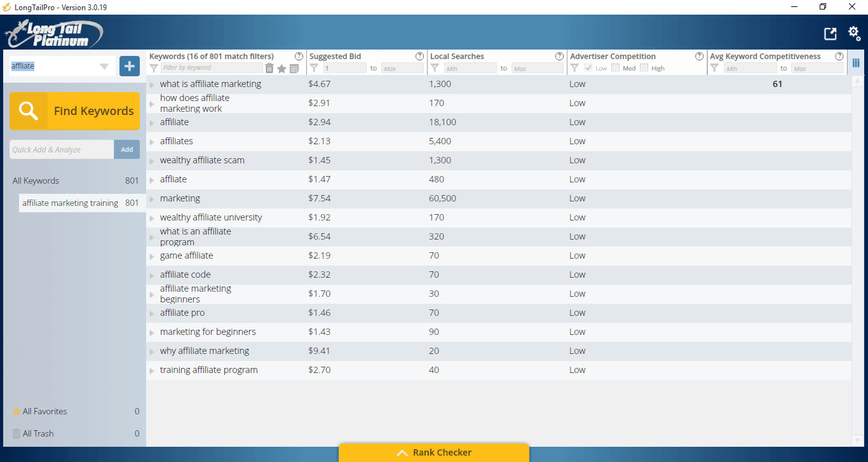
Task: Focus the Avg Keyword Competitiveness Min field
Action: click(x=750, y=68)
